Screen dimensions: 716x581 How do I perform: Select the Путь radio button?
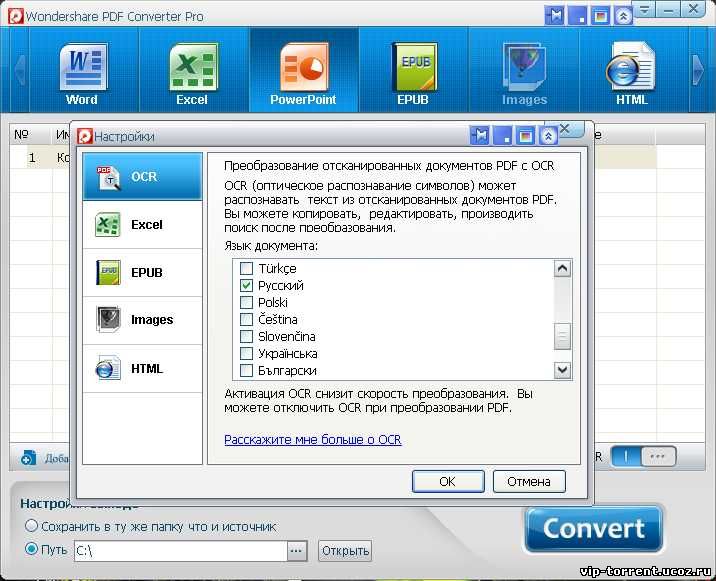[x=31, y=549]
